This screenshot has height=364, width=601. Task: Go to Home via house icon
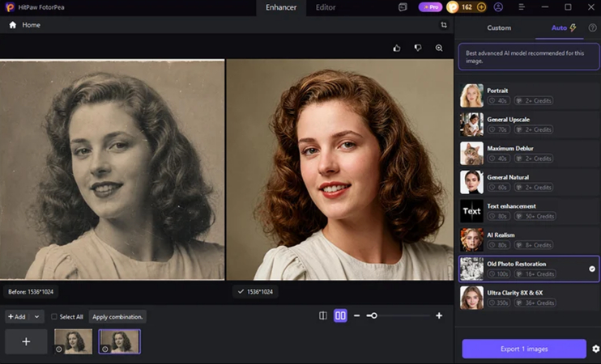tap(13, 25)
